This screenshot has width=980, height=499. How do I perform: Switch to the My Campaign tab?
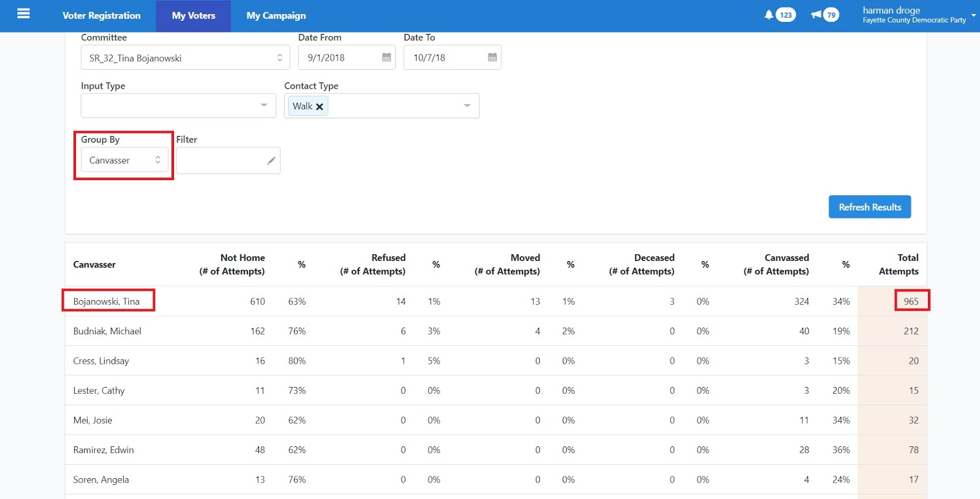tap(276, 16)
